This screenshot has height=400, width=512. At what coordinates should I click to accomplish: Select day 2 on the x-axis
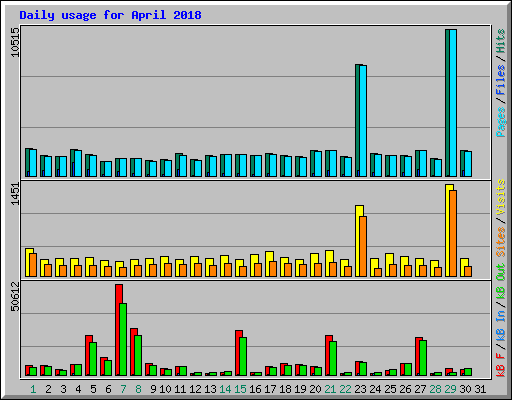click(48, 389)
